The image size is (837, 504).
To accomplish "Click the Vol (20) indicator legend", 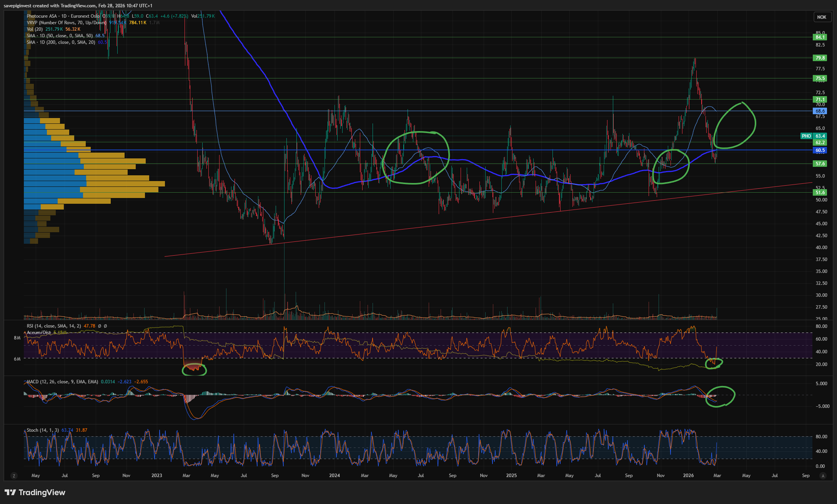I will point(35,29).
